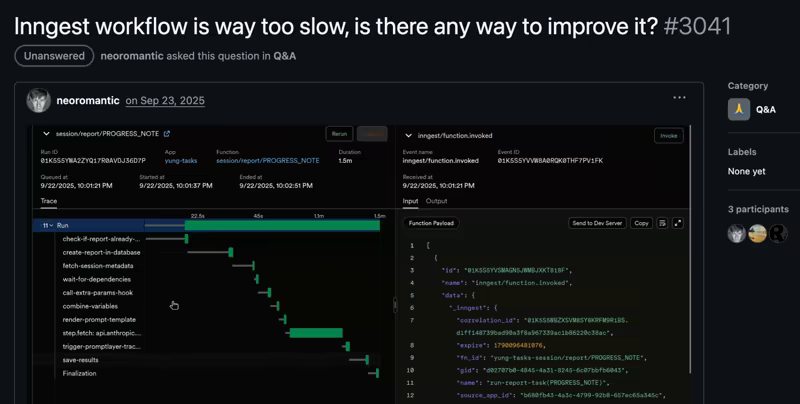Click the panel divider drag handle
800x404 pixels.
coord(395,305)
